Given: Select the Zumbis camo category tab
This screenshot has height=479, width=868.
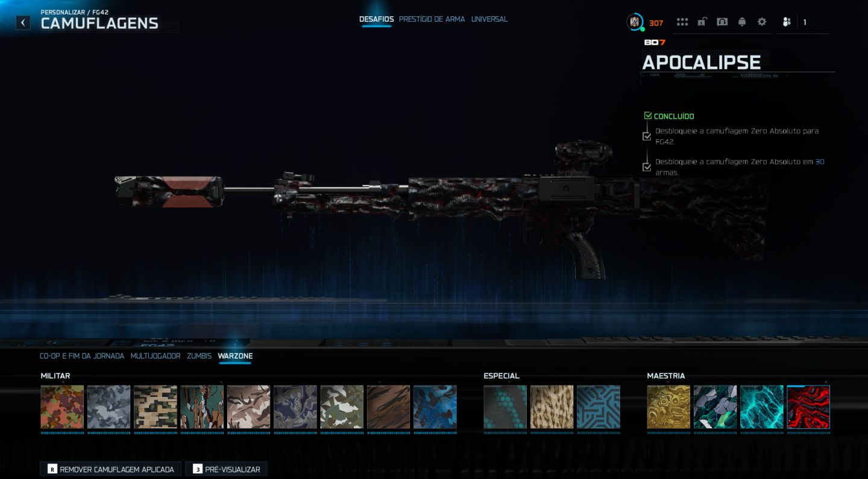Looking at the screenshot, I should click(199, 356).
